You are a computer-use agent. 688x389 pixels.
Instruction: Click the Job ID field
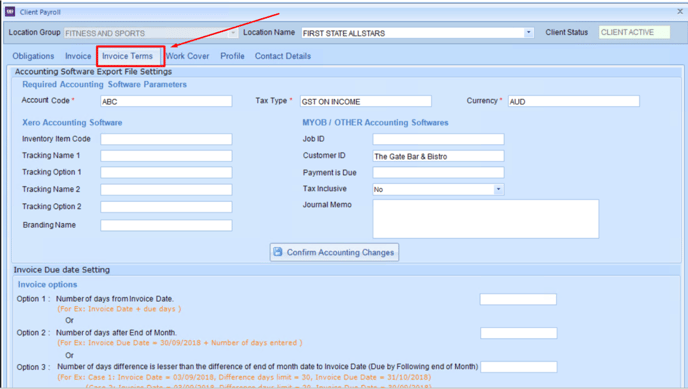[438, 139]
